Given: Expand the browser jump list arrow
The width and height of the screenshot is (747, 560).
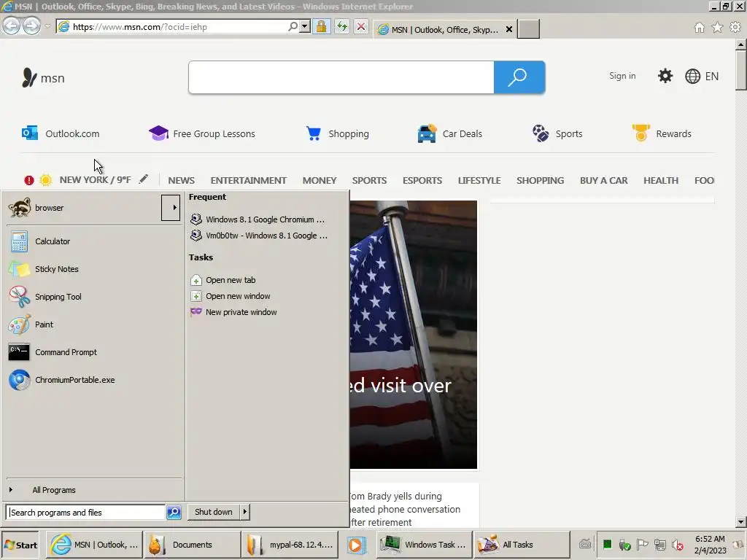Looking at the screenshot, I should tap(171, 208).
